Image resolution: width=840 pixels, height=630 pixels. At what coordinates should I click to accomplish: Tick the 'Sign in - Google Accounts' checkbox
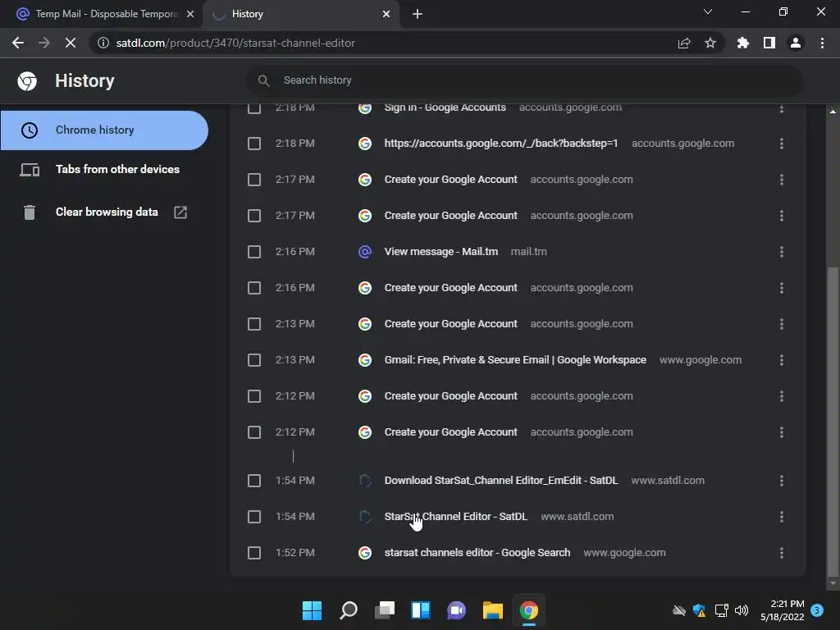click(x=254, y=107)
